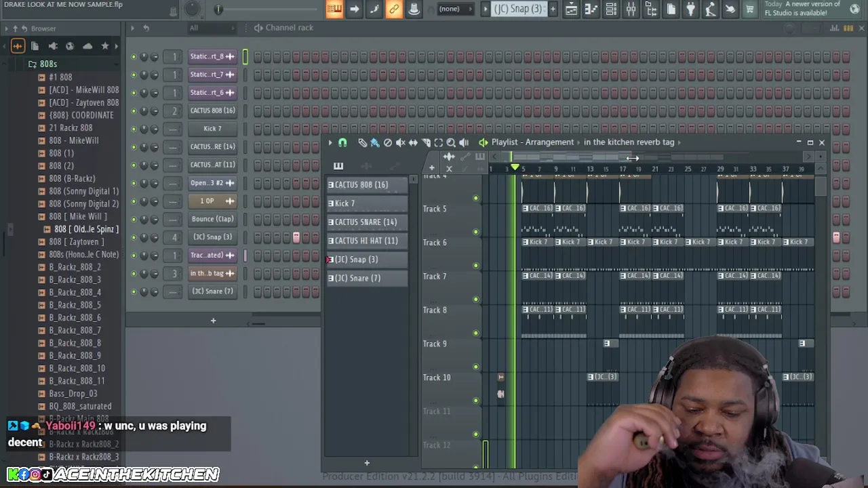Screen dimensions: 868x488
Task: Select the playlist slip tool
Action: click(x=413, y=142)
